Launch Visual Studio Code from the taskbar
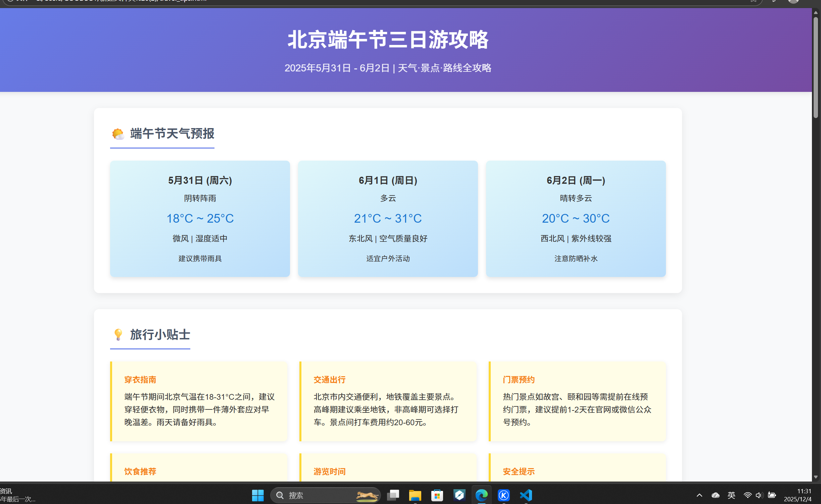 click(x=526, y=495)
